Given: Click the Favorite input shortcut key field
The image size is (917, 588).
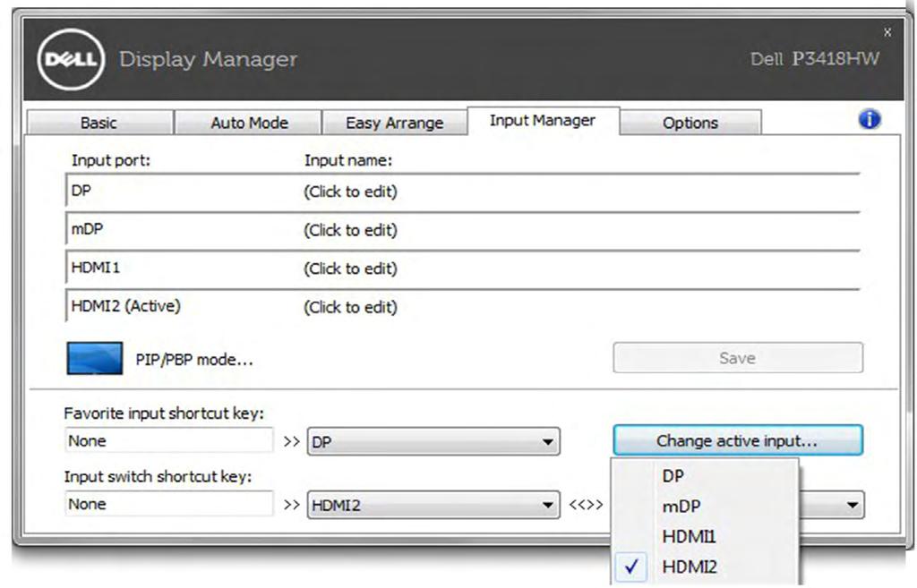Looking at the screenshot, I should (x=168, y=440).
